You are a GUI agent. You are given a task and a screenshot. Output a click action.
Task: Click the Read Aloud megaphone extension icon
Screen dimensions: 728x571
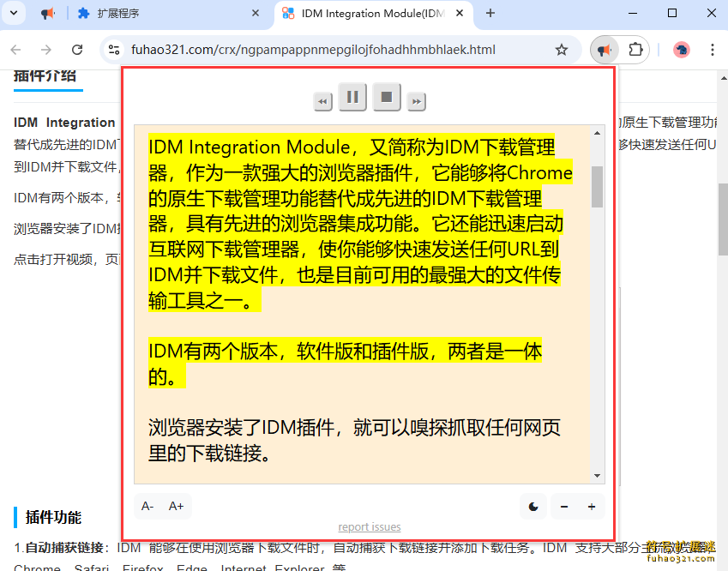(x=604, y=50)
